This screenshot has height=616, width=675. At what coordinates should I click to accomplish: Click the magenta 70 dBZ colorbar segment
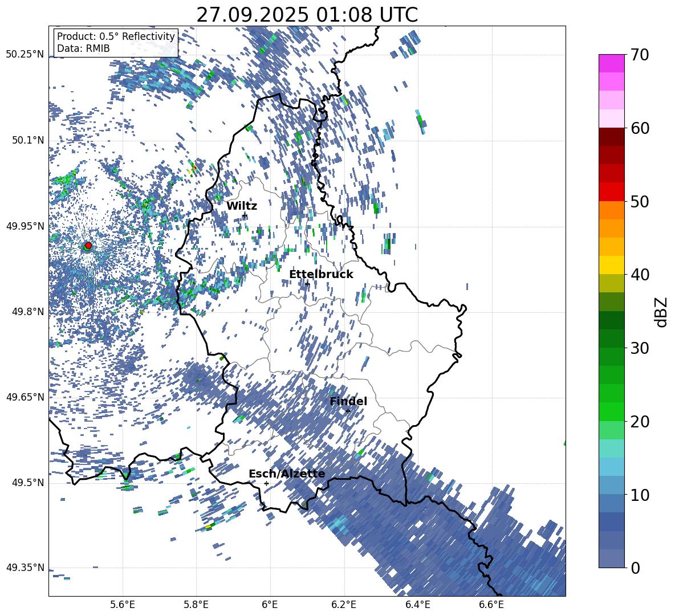pos(611,63)
